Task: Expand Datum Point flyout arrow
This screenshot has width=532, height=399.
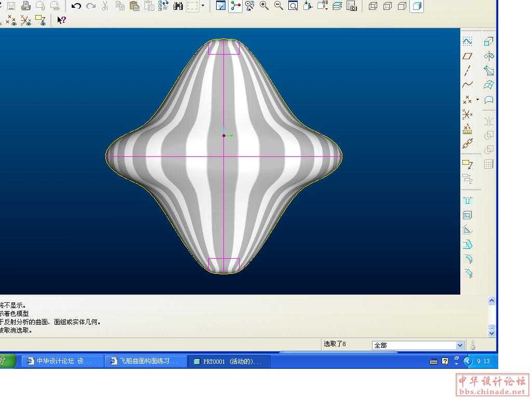Action: [x=478, y=99]
